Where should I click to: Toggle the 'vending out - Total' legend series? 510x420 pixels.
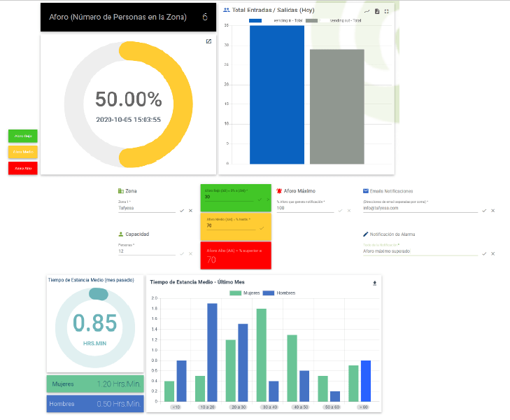click(334, 21)
